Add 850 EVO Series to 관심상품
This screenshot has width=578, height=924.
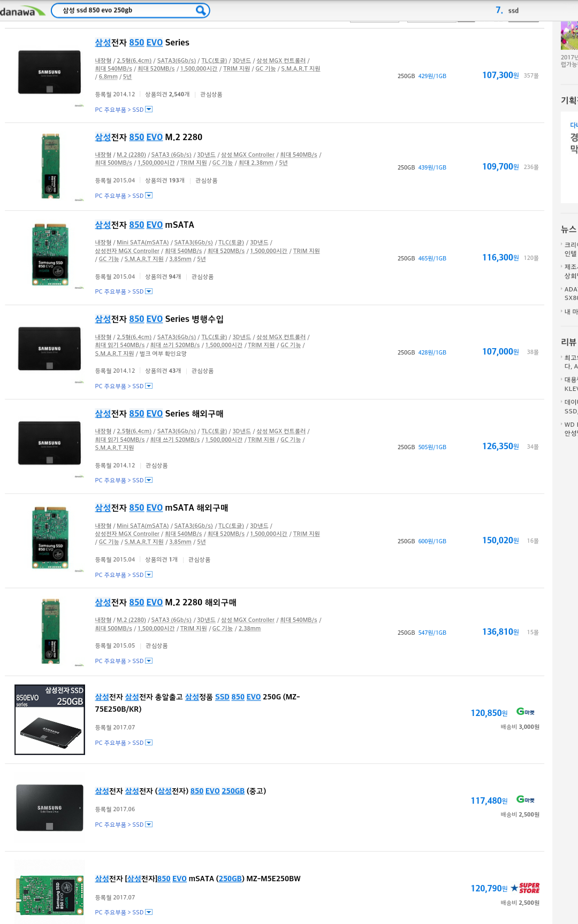[x=211, y=94]
